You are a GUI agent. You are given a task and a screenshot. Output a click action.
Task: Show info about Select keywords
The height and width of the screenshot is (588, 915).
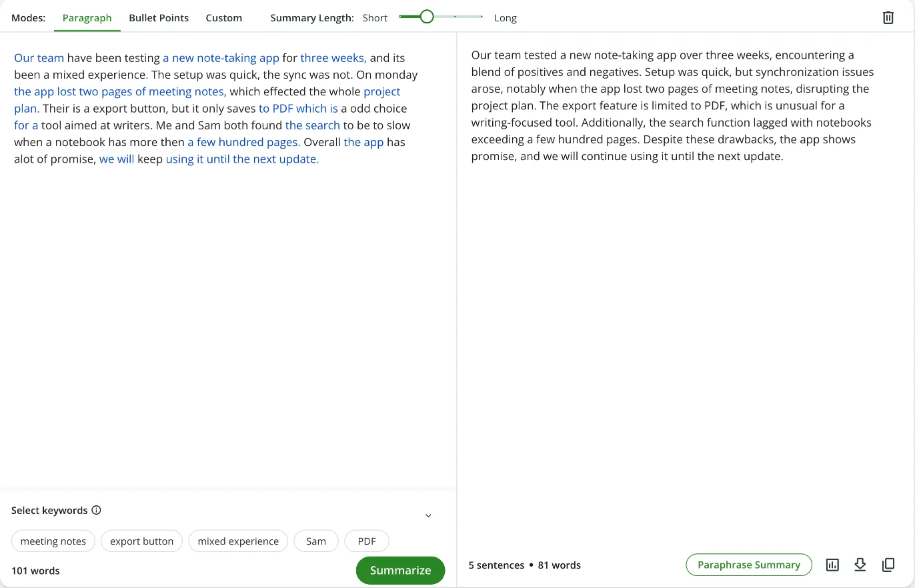pyautogui.click(x=96, y=511)
